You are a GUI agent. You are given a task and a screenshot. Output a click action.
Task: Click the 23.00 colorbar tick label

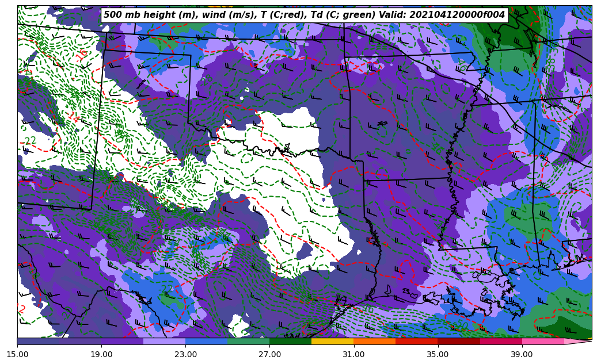[x=185, y=354]
